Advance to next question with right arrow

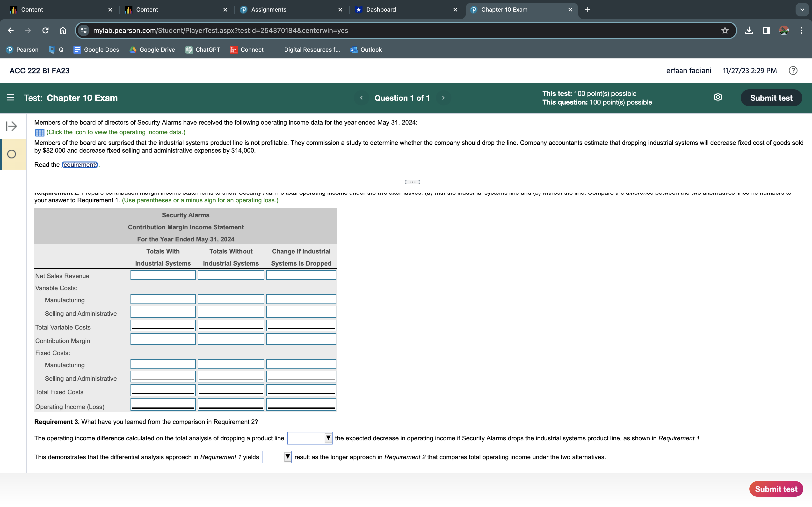tap(443, 98)
